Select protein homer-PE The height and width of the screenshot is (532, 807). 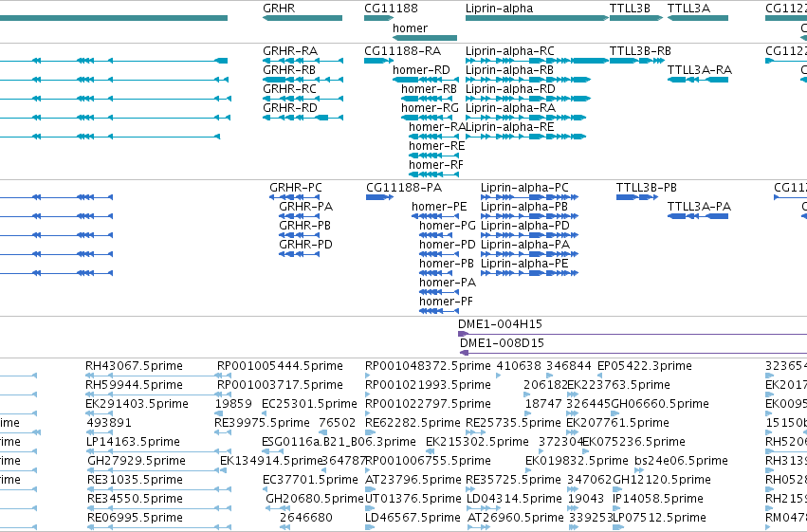(x=439, y=207)
